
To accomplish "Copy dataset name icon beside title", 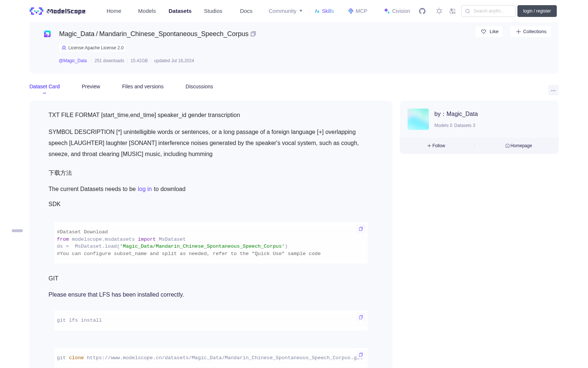I will [x=253, y=34].
